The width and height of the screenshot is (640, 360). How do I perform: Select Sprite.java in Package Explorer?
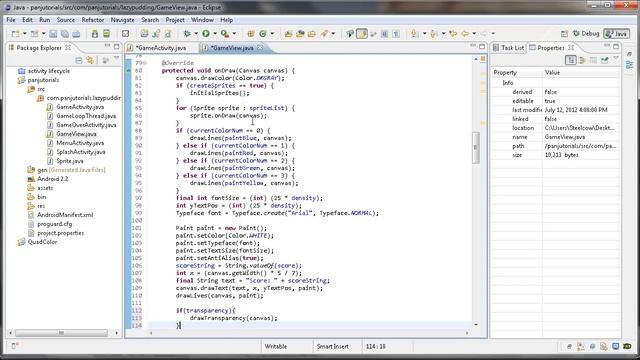(70, 161)
